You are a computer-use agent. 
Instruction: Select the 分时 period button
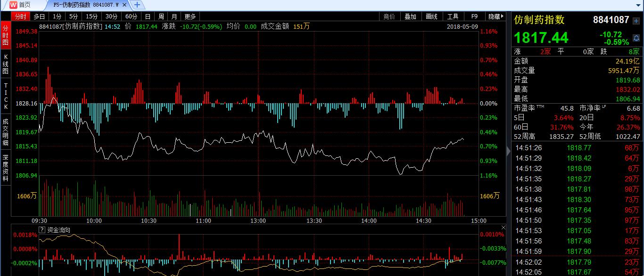click(20, 16)
